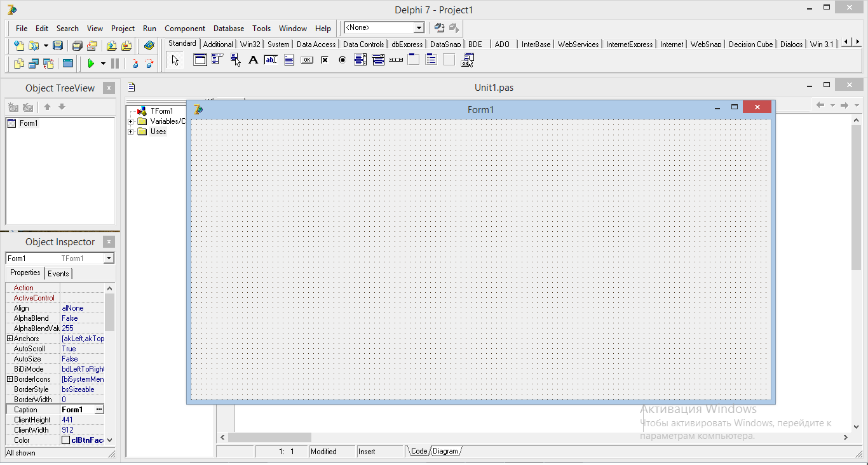Click the Set debug desktop icon
The image size is (868, 465).
(454, 28)
